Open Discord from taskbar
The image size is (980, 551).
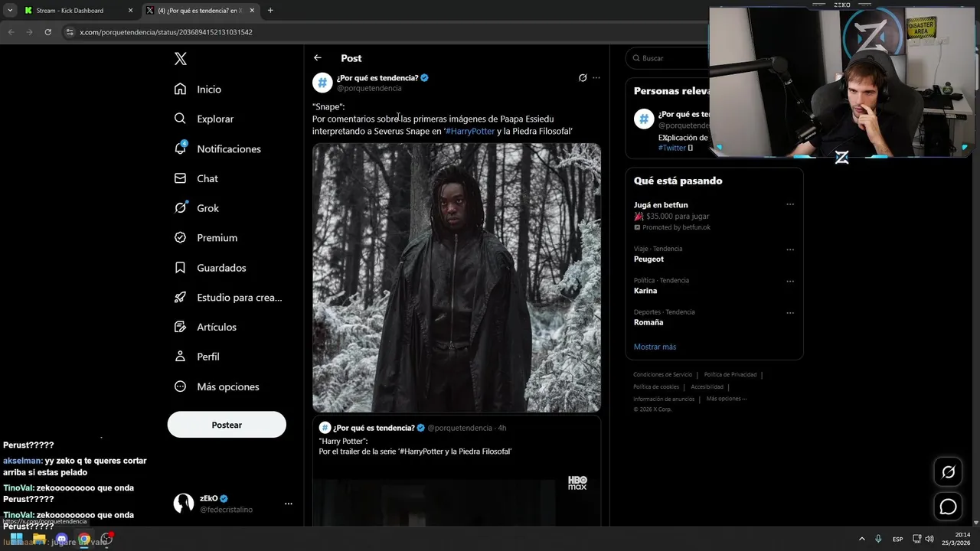click(x=62, y=539)
